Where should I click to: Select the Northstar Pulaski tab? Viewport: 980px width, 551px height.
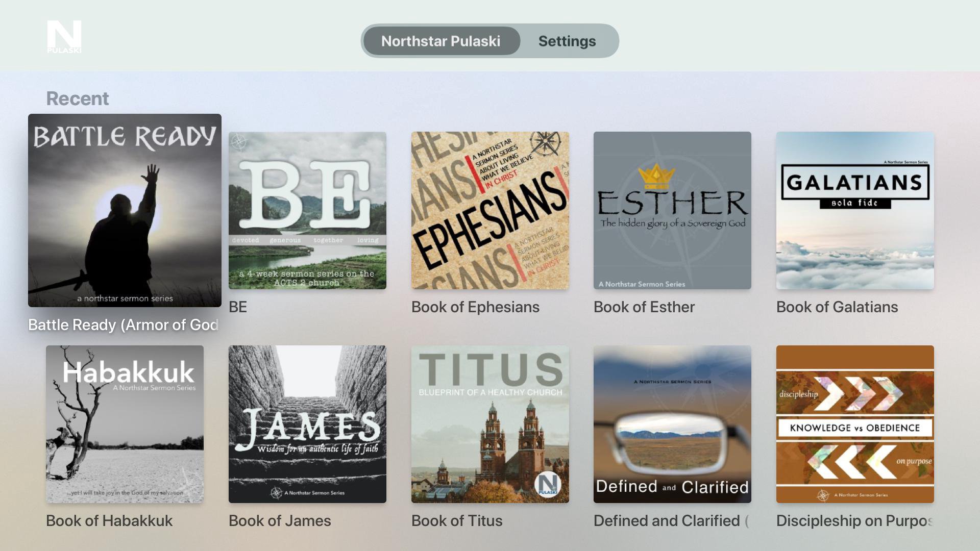[x=440, y=41]
